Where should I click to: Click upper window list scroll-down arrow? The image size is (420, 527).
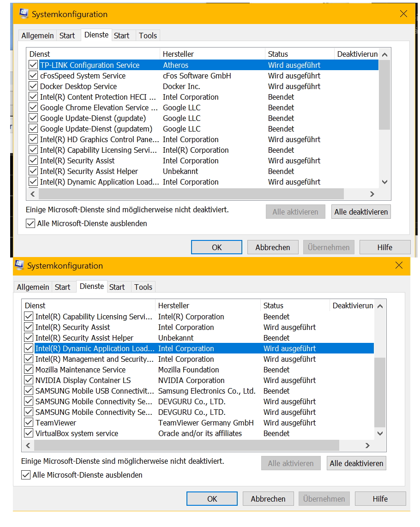pos(384,182)
